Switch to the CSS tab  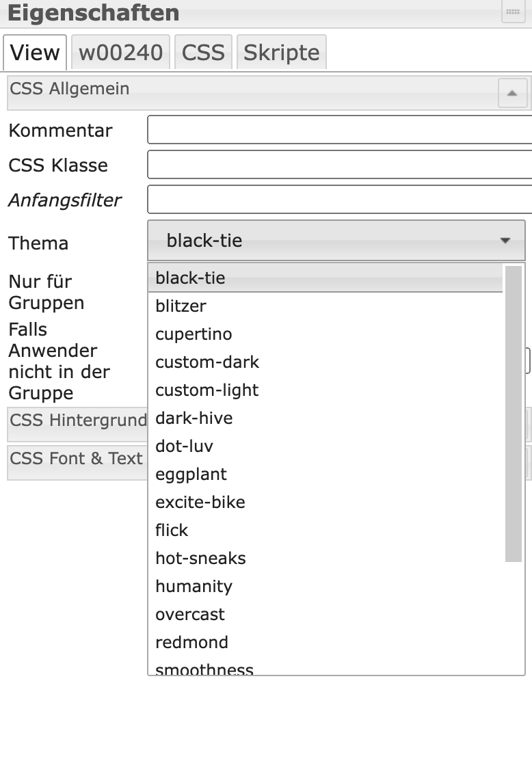click(x=203, y=53)
